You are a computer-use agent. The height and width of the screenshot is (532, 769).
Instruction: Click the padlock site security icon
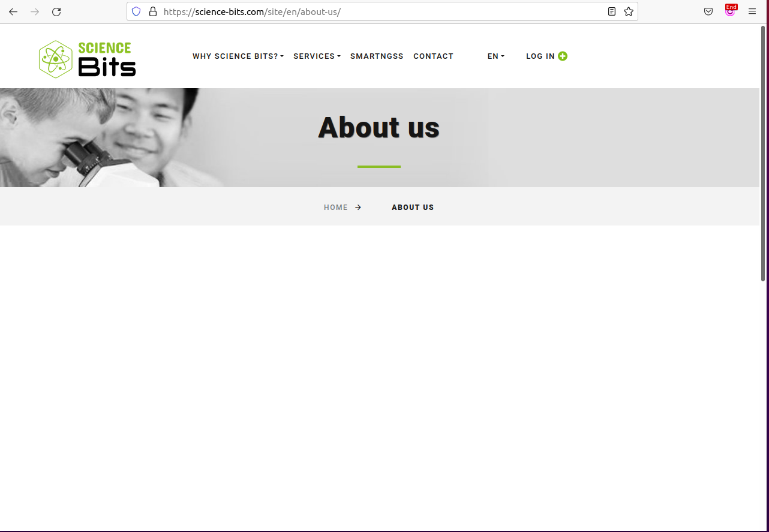[152, 11]
